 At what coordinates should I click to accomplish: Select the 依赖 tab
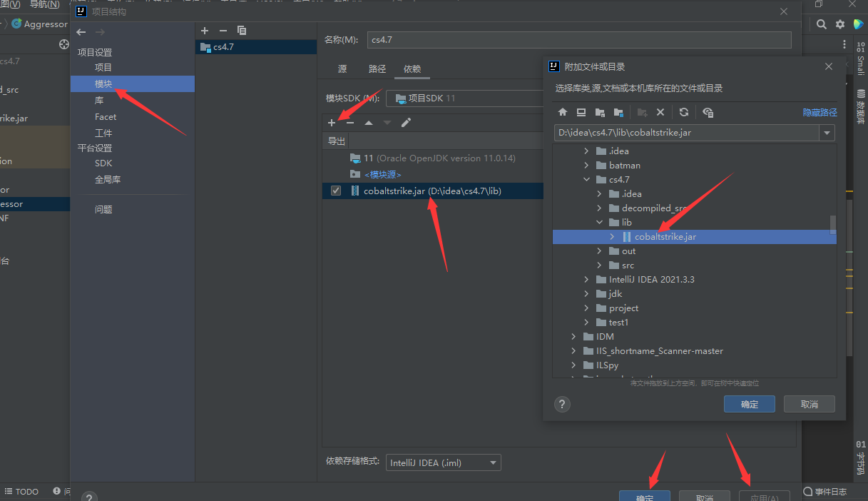412,69
